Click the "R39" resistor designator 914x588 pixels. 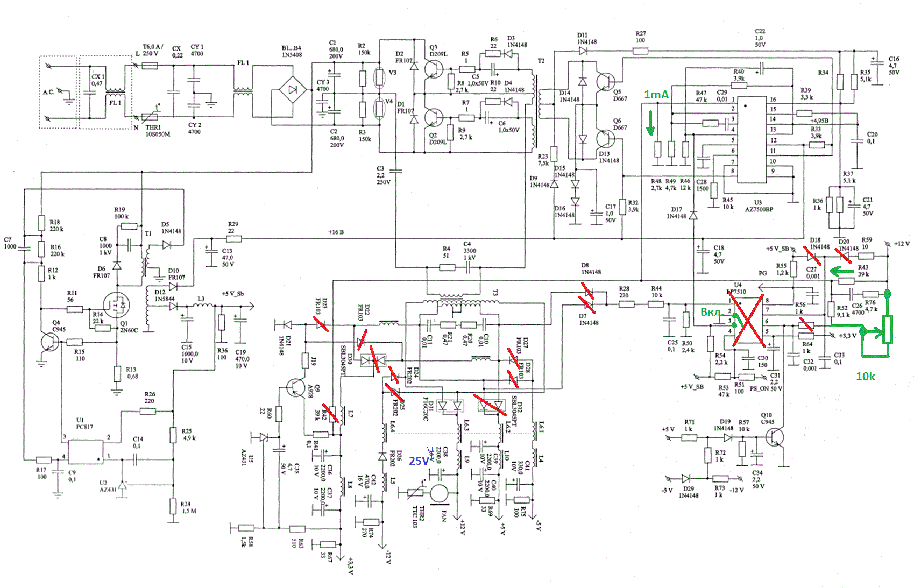[x=806, y=90]
